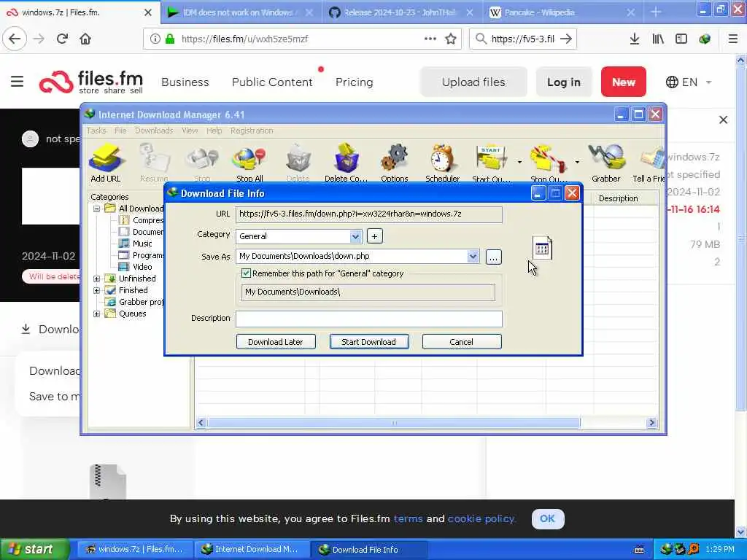Click the Log in button

pos(564,82)
